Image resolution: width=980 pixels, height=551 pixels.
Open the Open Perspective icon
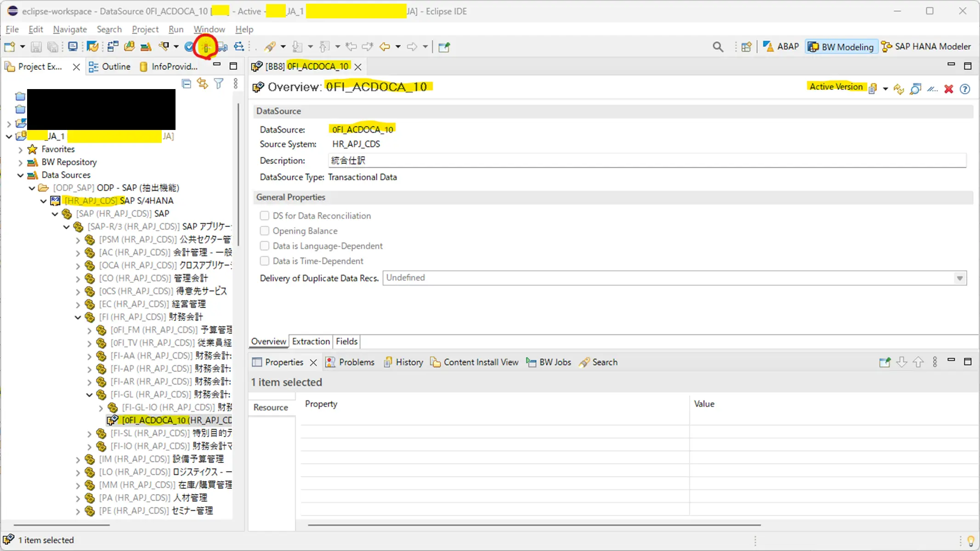(746, 47)
